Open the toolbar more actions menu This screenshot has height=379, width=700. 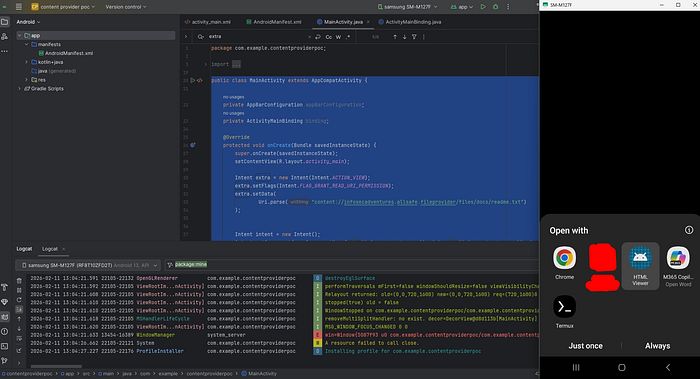[508, 7]
